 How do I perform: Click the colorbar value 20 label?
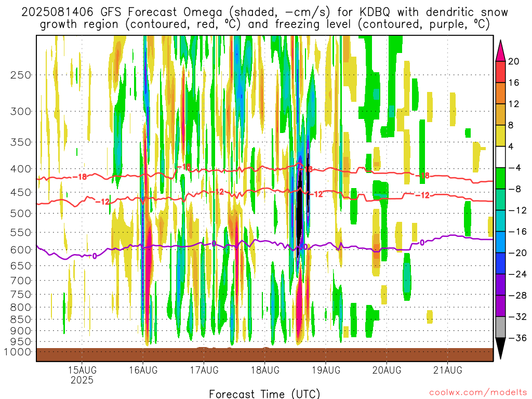tap(514, 61)
